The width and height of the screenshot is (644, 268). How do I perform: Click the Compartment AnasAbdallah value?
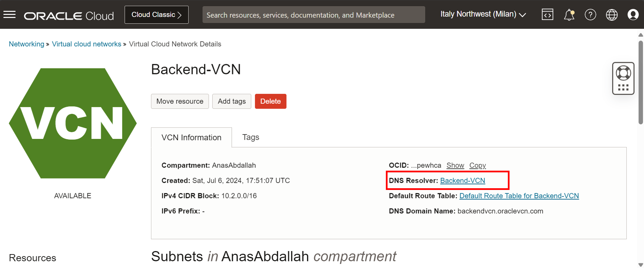tap(234, 165)
